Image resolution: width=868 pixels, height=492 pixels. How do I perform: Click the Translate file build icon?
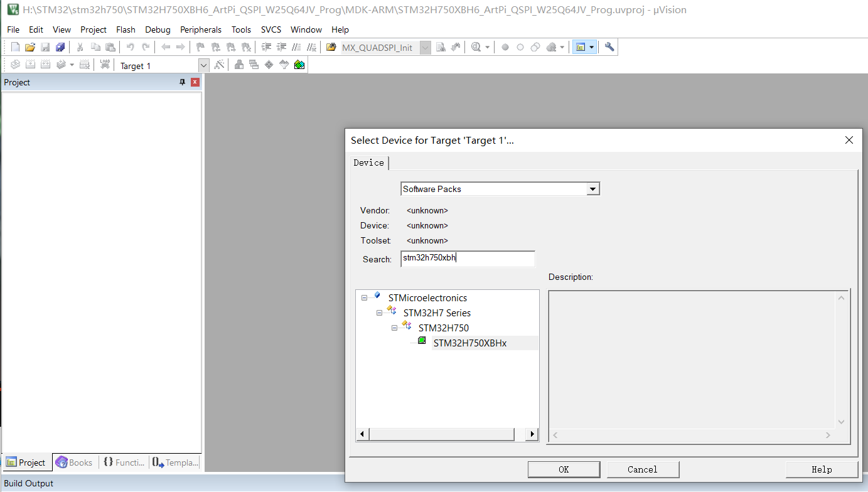[x=15, y=65]
